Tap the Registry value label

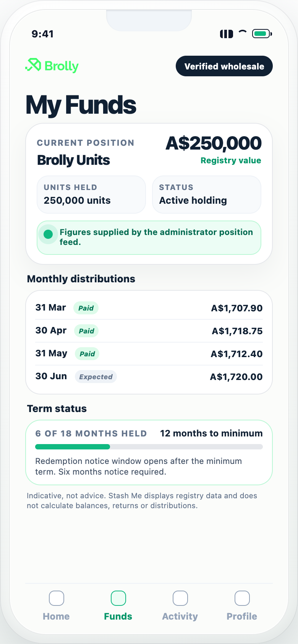click(231, 160)
